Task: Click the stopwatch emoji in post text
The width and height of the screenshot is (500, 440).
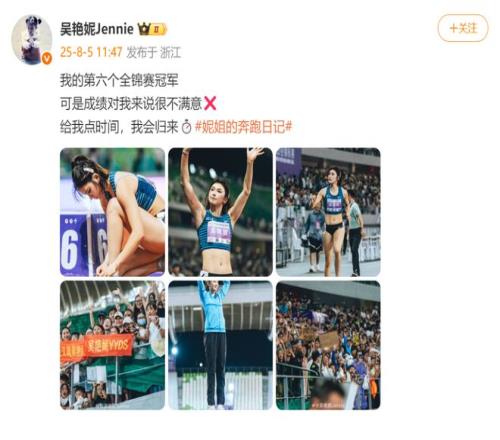Action: coord(186,127)
